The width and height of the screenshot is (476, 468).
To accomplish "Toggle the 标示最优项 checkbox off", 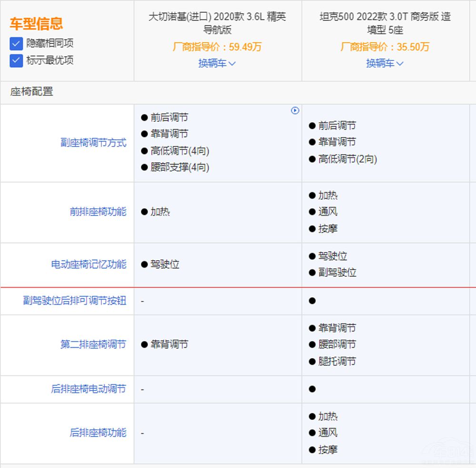I will tap(16, 61).
